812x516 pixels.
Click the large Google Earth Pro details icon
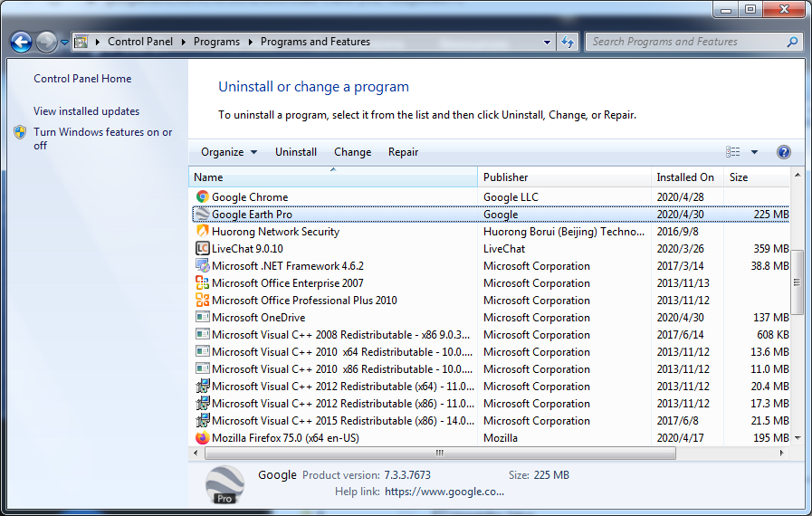pyautogui.click(x=224, y=485)
